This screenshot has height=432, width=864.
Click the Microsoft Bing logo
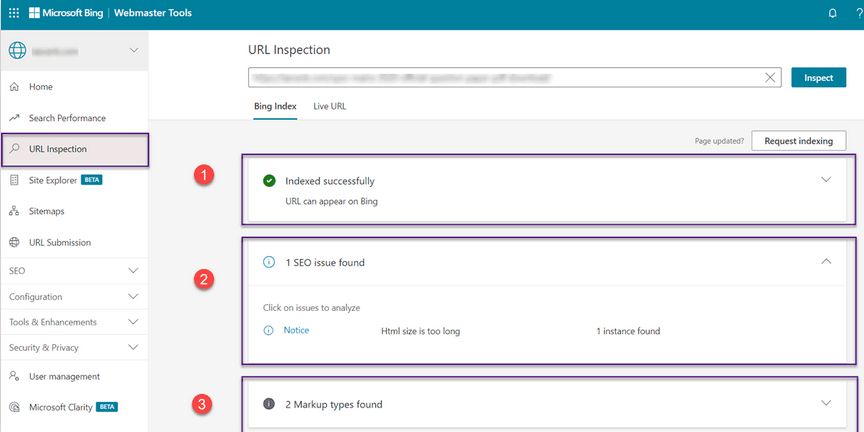click(66, 13)
